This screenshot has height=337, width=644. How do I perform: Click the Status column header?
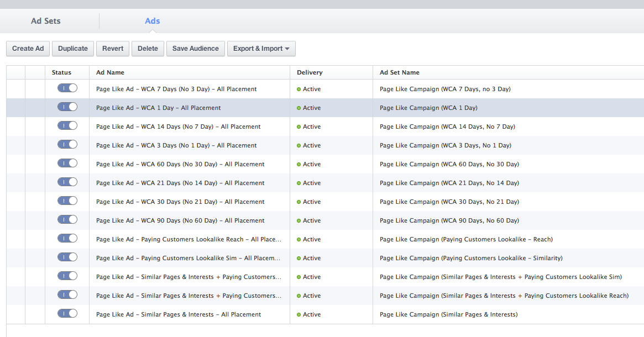[x=62, y=72]
